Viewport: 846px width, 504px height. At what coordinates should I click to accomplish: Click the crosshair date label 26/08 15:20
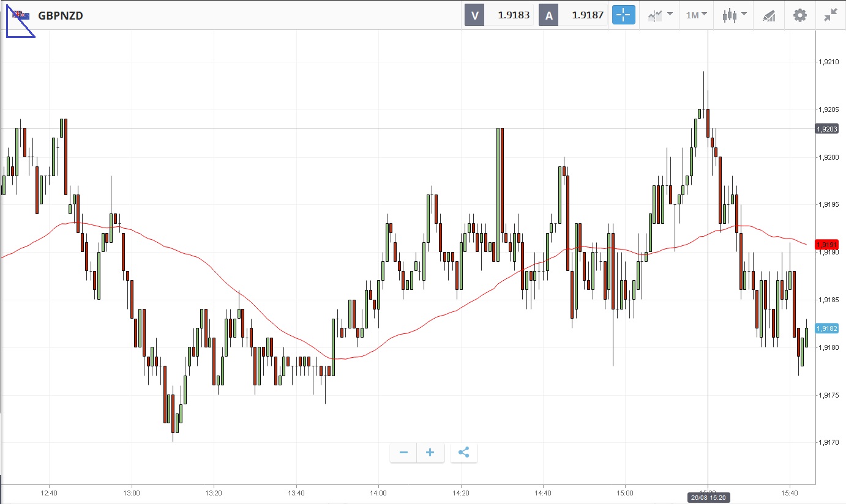[708, 497]
